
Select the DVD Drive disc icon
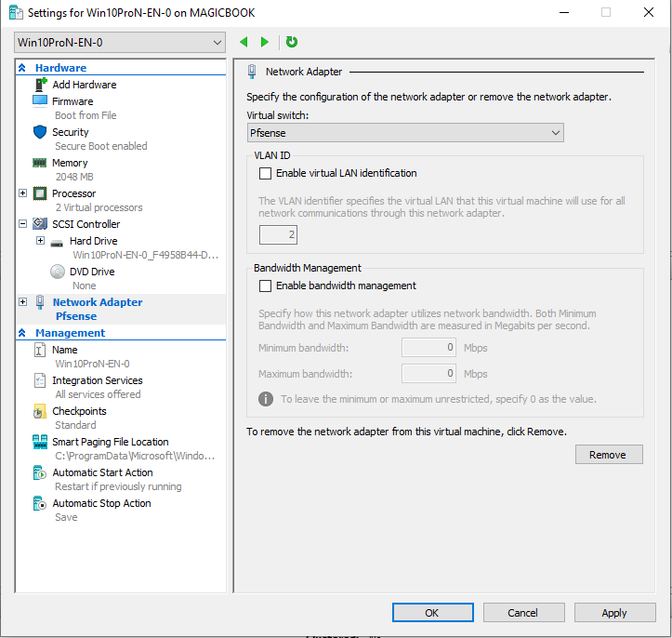click(x=58, y=272)
